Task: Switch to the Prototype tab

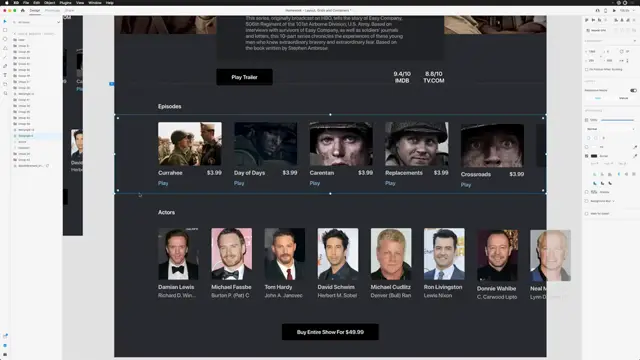Action: pos(52,10)
